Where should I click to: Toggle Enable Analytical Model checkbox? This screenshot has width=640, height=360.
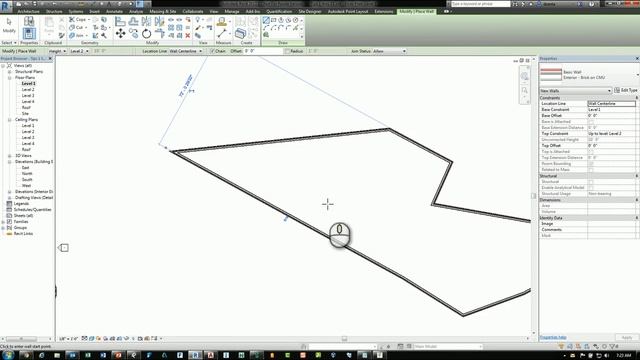click(591, 188)
